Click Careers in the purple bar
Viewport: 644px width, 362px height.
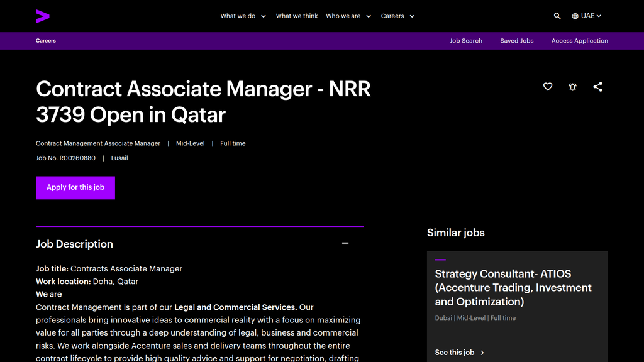coord(45,41)
